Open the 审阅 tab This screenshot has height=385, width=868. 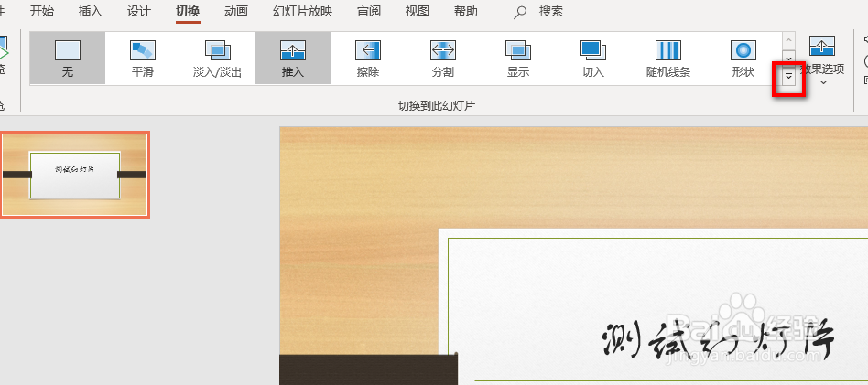coord(369,12)
